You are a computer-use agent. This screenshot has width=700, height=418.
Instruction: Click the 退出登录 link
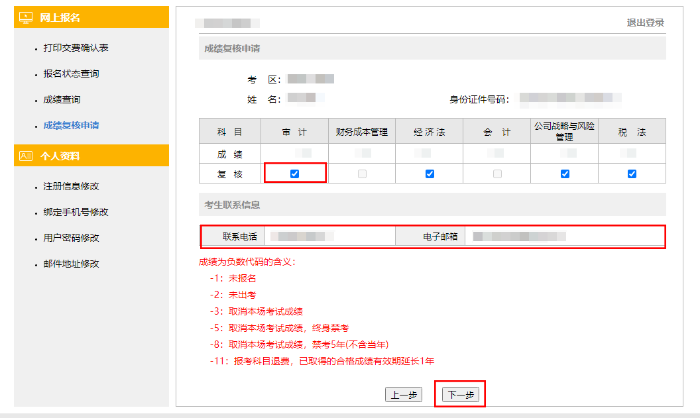click(x=643, y=22)
